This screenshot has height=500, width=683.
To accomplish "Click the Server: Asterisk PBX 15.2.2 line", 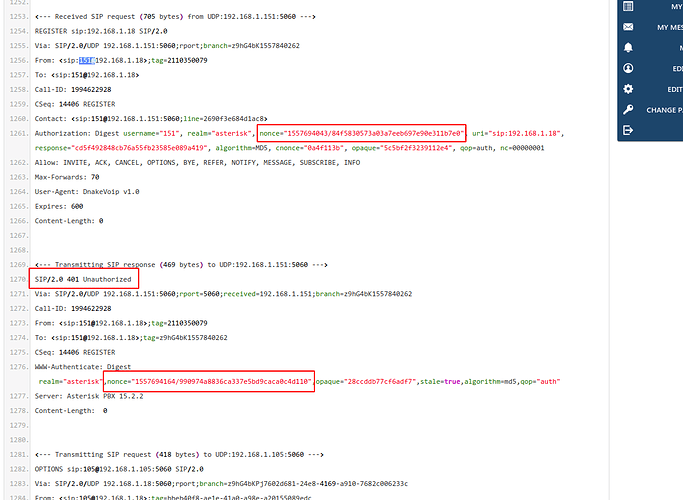I will click(x=89, y=396).
